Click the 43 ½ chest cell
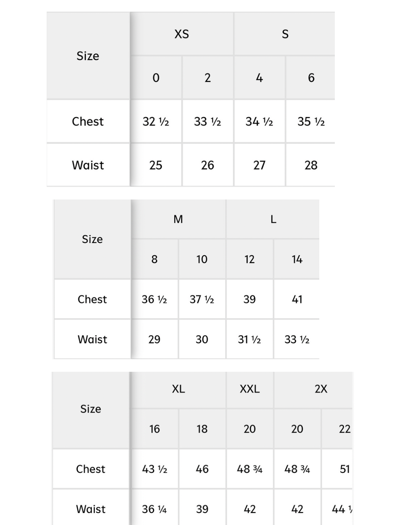 154,469
